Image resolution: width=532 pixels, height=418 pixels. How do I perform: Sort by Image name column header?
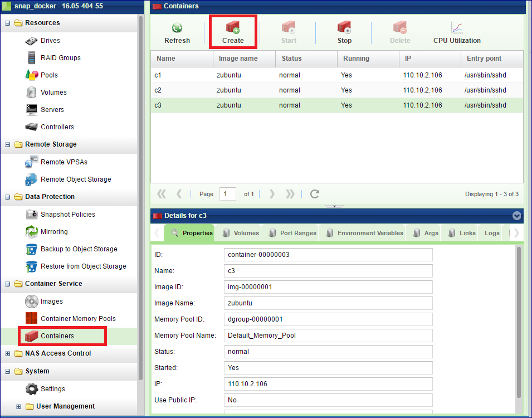tap(244, 59)
